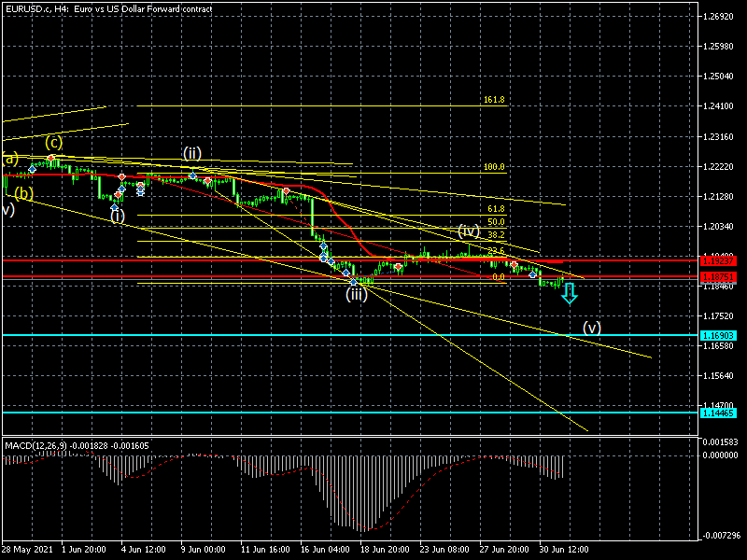Click the 161.8 Fibonacci level label
The image size is (747, 560).
point(494,100)
